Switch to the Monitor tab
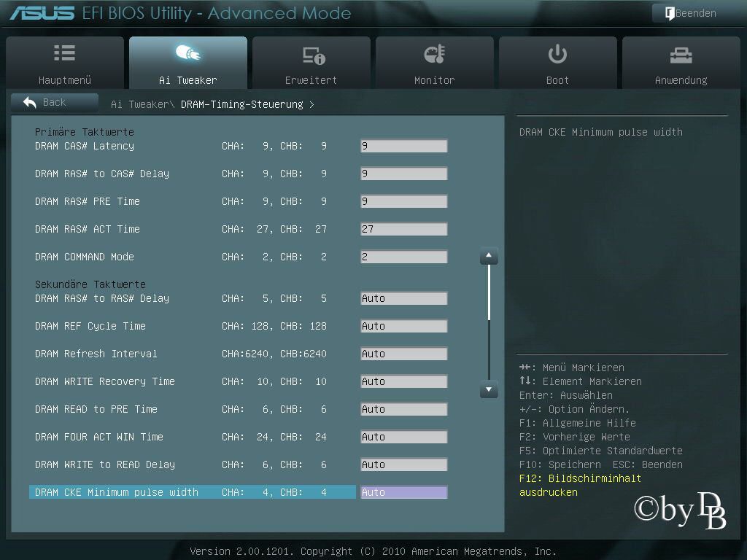The height and width of the screenshot is (560, 747). pos(435,63)
